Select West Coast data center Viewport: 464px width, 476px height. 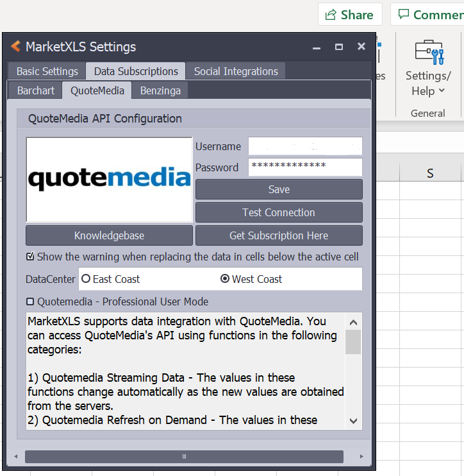[225, 278]
